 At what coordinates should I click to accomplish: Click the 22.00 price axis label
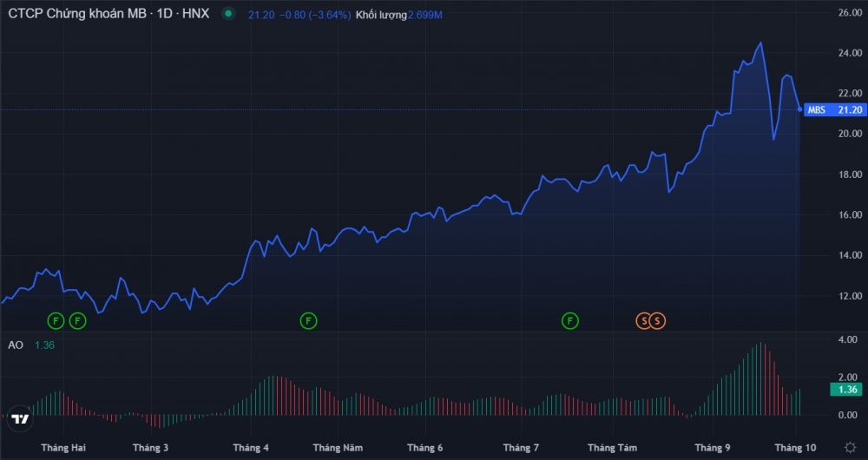click(851, 93)
